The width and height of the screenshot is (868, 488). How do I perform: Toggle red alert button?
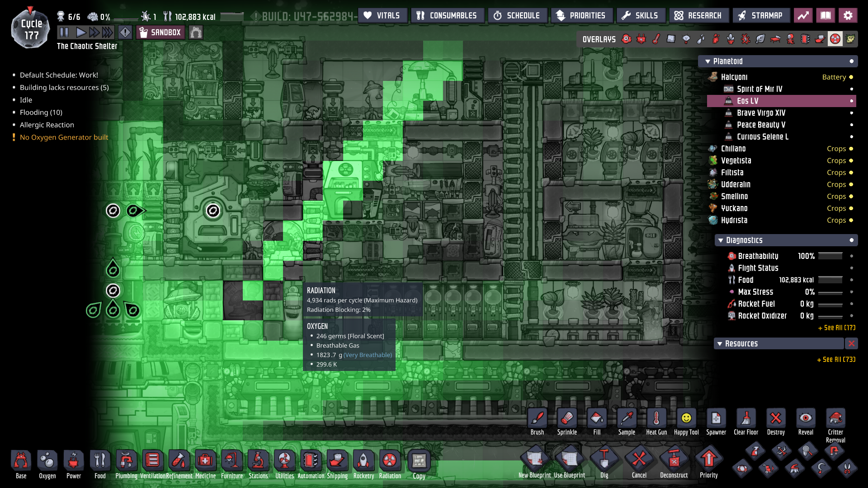tap(125, 33)
